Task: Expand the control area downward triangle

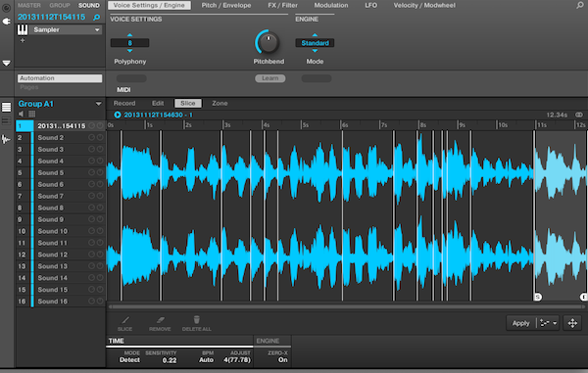Action: (7, 63)
